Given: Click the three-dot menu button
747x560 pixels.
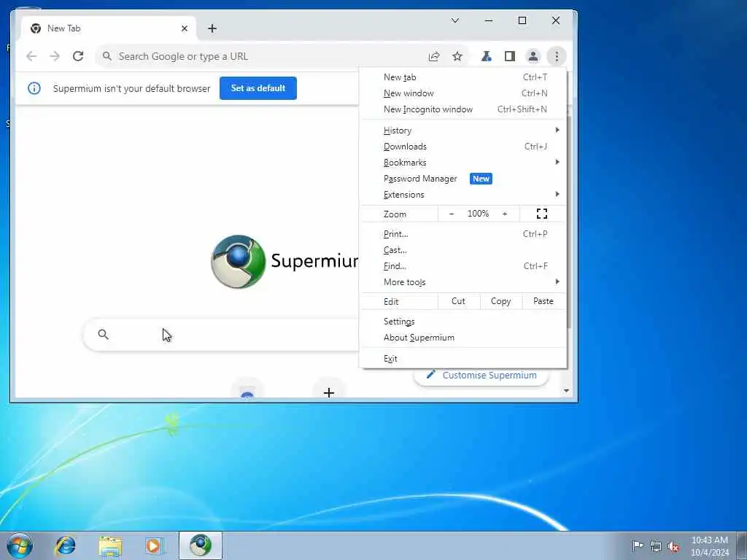Looking at the screenshot, I should coord(557,56).
